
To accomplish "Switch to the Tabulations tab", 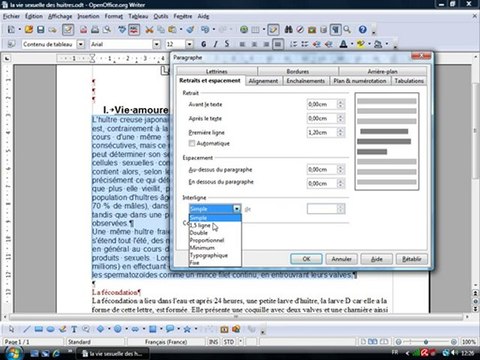I will tap(409, 81).
